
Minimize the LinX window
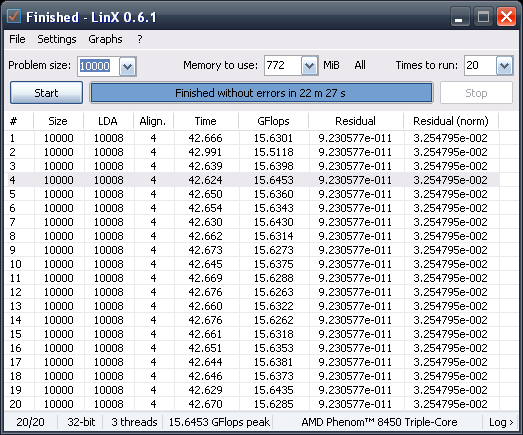(x=459, y=16)
